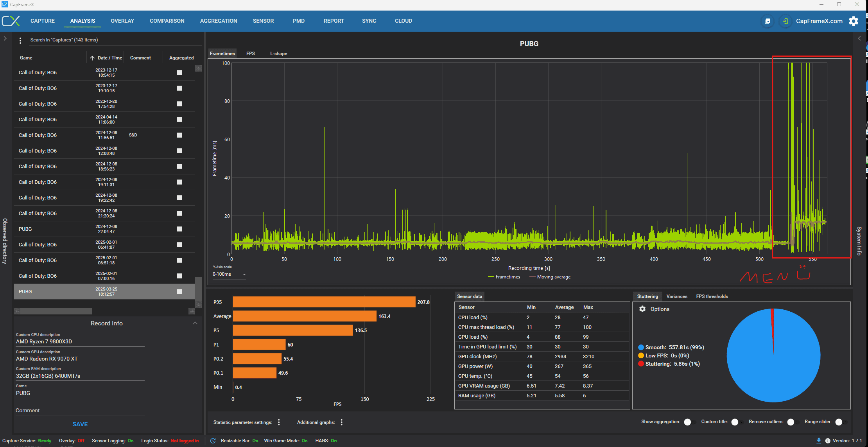Click the CapFrameX logo icon
The image size is (868, 447).
point(11,21)
